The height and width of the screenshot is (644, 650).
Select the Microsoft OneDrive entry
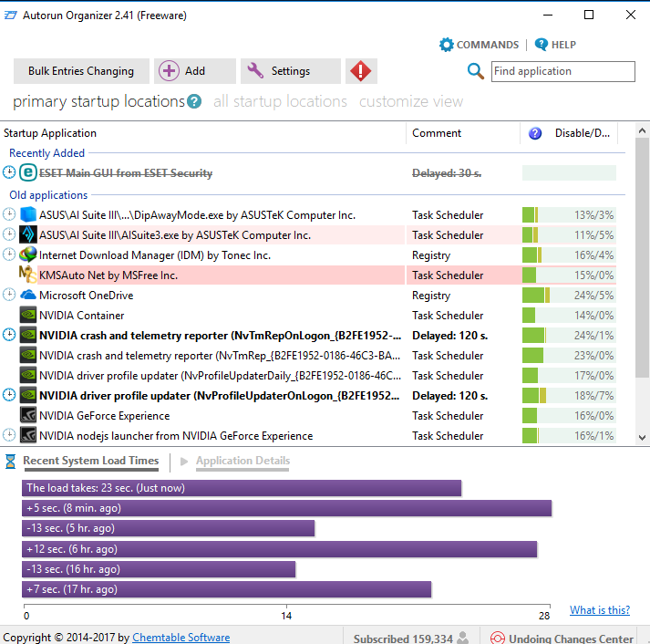309,295
